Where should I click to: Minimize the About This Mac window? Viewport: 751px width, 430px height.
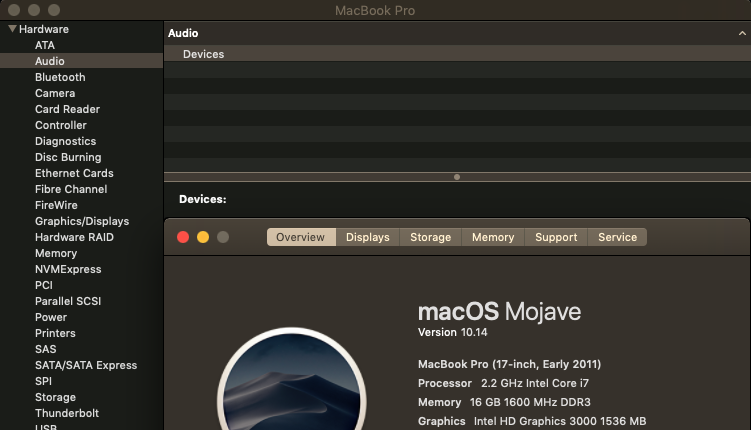pos(203,237)
